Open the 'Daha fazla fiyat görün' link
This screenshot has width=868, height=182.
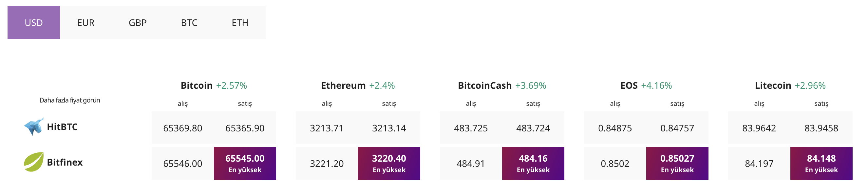point(70,100)
